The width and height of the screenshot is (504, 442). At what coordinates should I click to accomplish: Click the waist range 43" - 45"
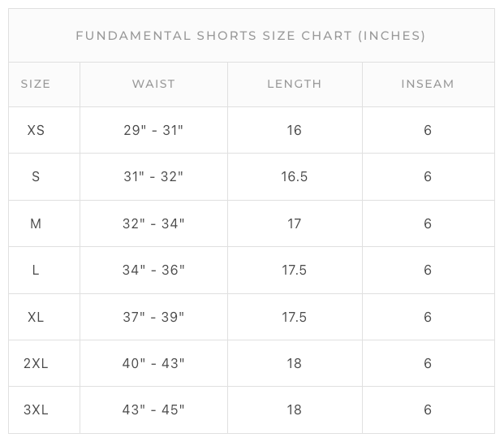pos(153,409)
